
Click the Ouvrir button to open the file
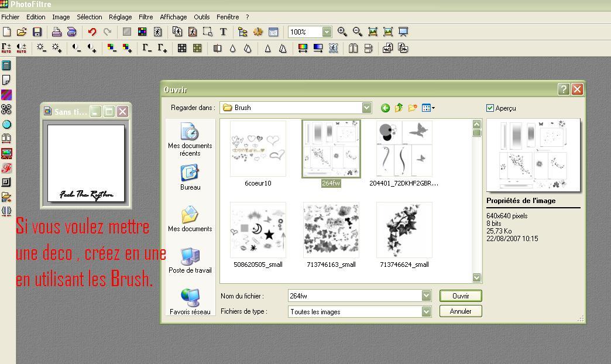pyautogui.click(x=461, y=296)
